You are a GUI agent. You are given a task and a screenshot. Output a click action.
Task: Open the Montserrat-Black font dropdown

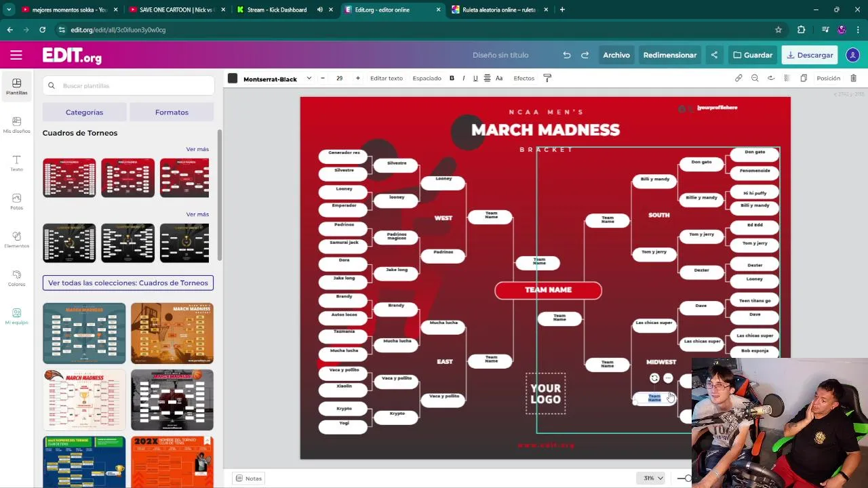point(277,79)
